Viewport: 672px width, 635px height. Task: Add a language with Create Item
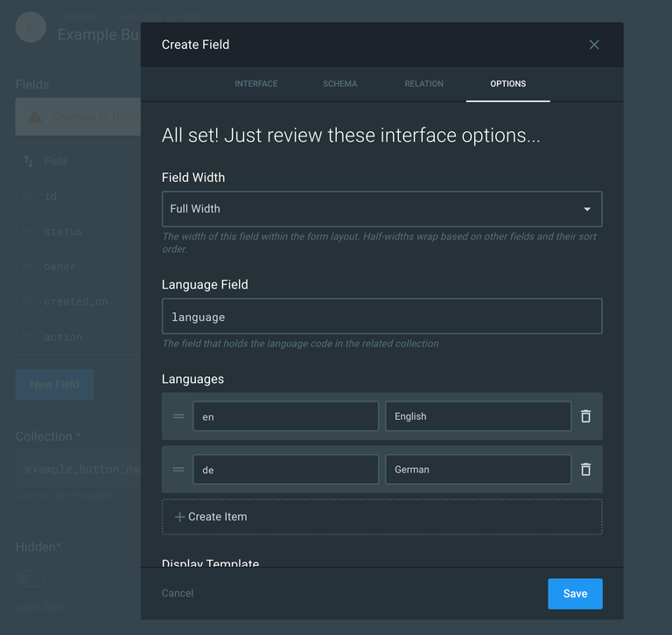pos(381,517)
